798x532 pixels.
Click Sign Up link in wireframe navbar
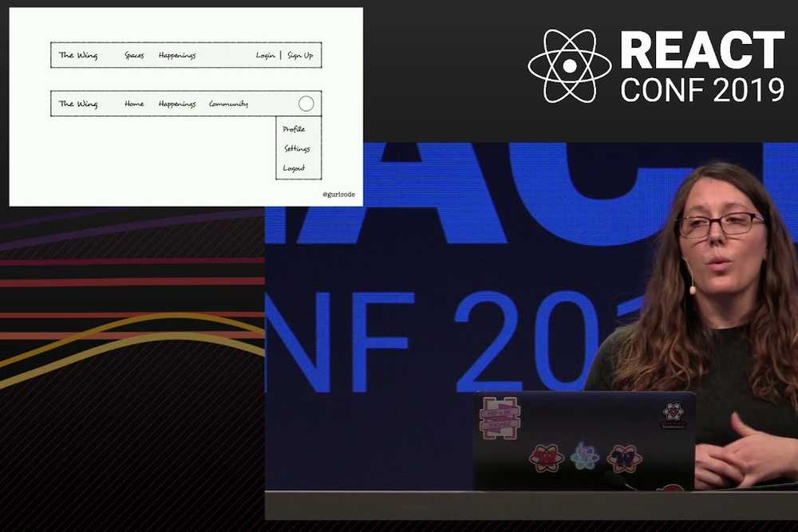pos(300,55)
